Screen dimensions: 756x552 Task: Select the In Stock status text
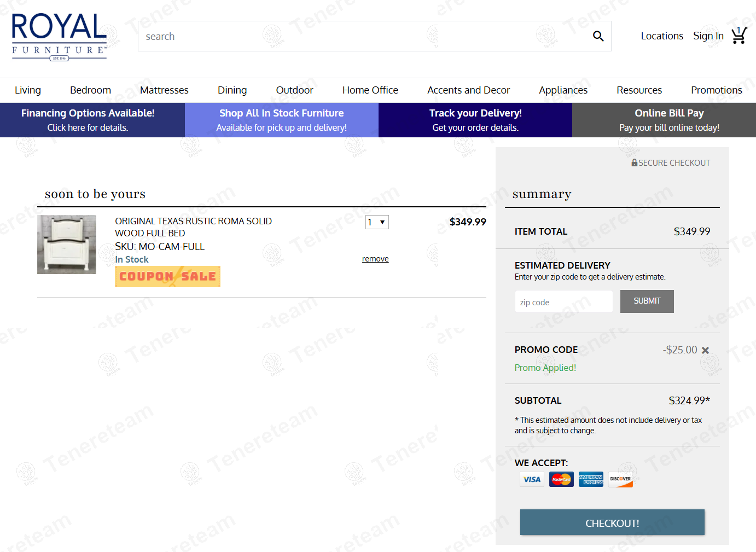132,259
